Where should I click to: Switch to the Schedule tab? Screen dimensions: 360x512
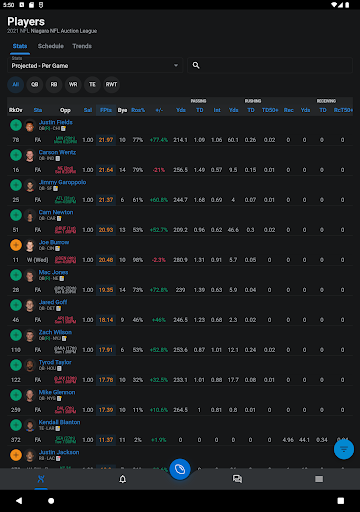tap(51, 46)
